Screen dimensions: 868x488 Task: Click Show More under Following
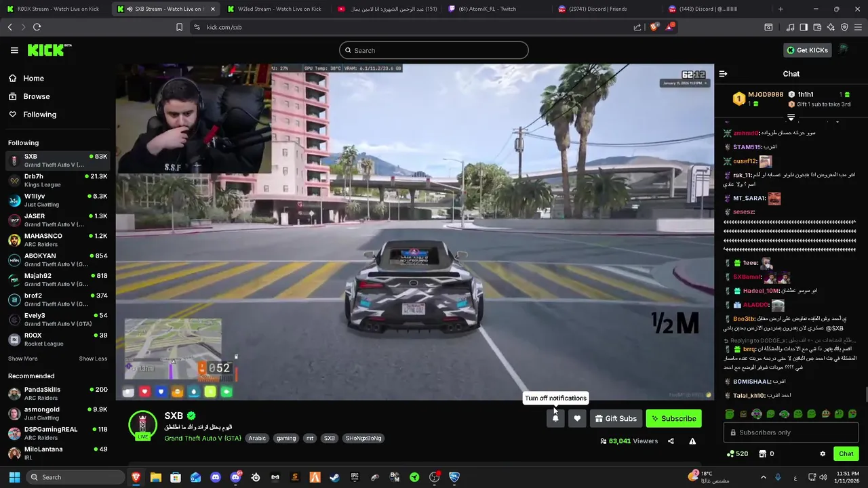point(23,359)
